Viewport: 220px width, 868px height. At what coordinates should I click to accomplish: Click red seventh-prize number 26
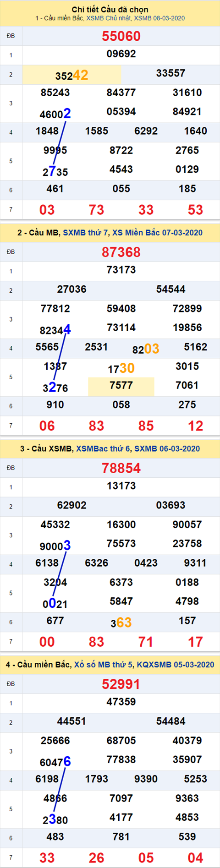[96, 857]
